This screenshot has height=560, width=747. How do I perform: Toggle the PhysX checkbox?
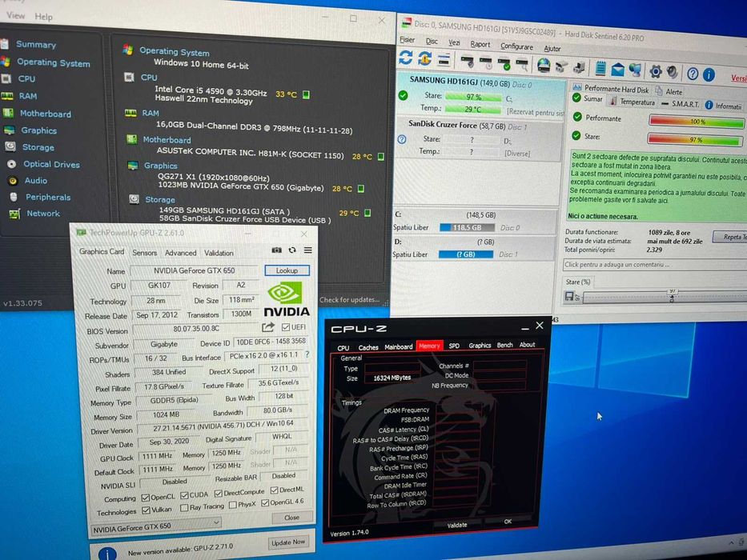pos(232,506)
